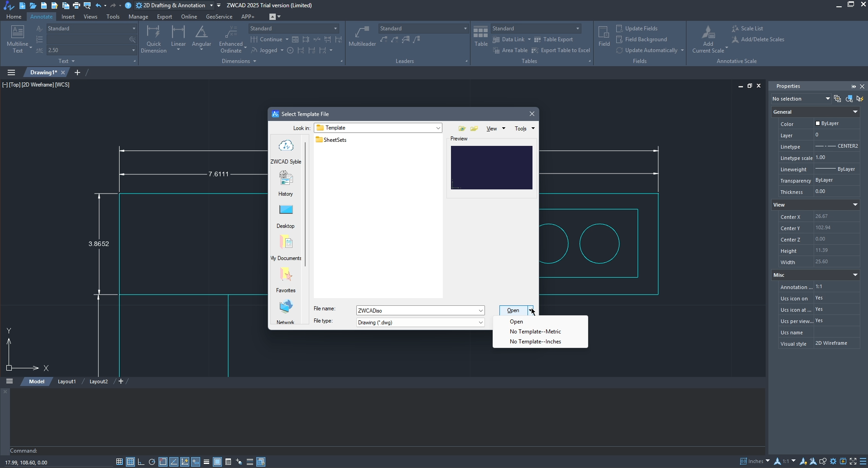Toggle Grid display in status bar

130,462
